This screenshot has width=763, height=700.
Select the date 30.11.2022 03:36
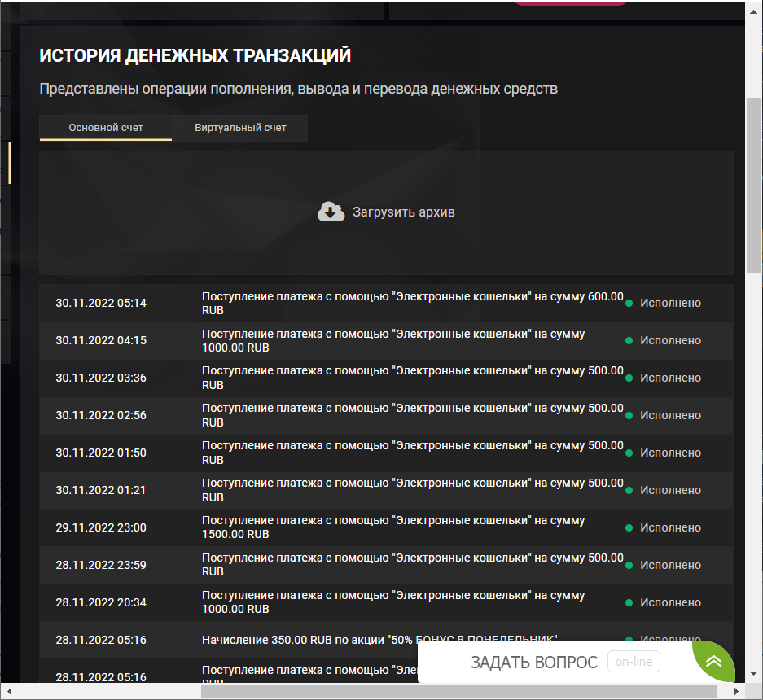[x=101, y=378]
